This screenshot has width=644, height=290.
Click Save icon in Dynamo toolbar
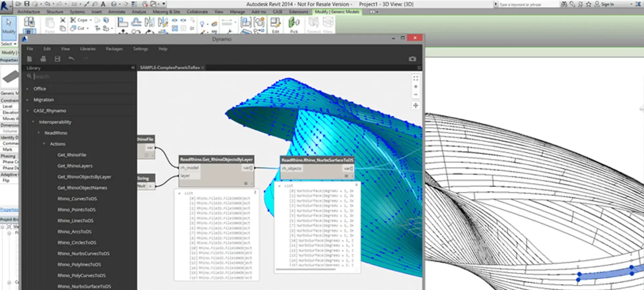tap(57, 59)
